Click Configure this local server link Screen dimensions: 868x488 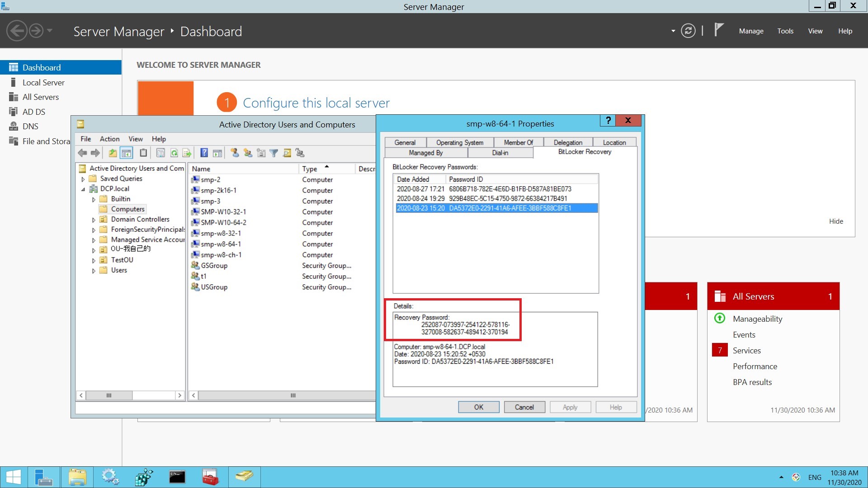pyautogui.click(x=316, y=103)
